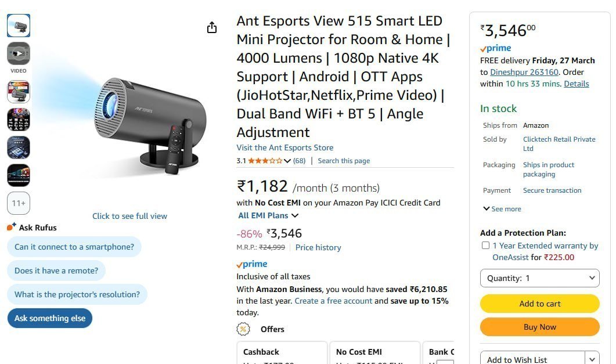Open the 11+ additional images view

point(18,203)
